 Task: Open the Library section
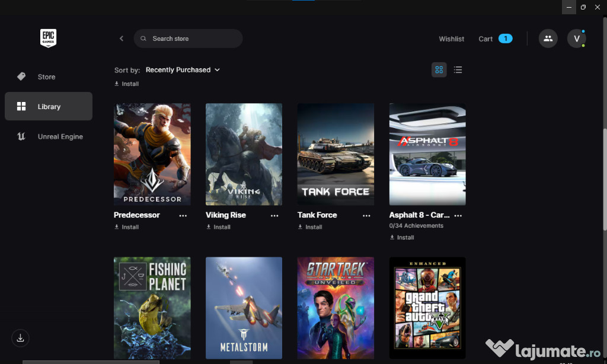(49, 106)
